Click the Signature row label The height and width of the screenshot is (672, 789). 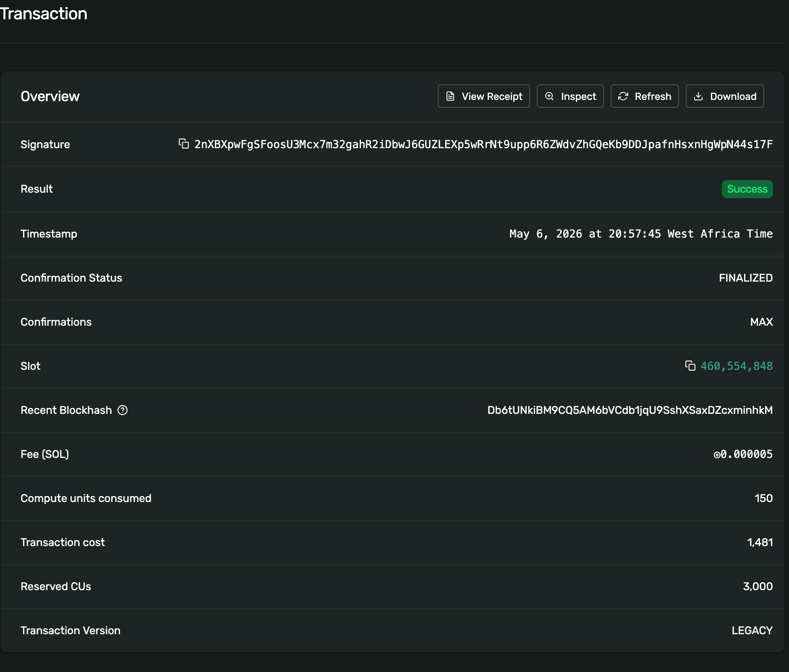(x=45, y=144)
